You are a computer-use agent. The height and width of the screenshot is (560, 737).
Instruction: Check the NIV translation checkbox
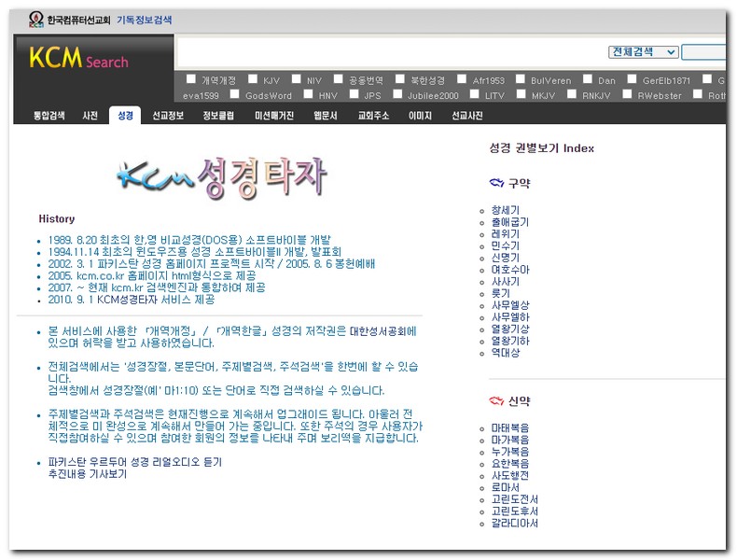(x=296, y=80)
